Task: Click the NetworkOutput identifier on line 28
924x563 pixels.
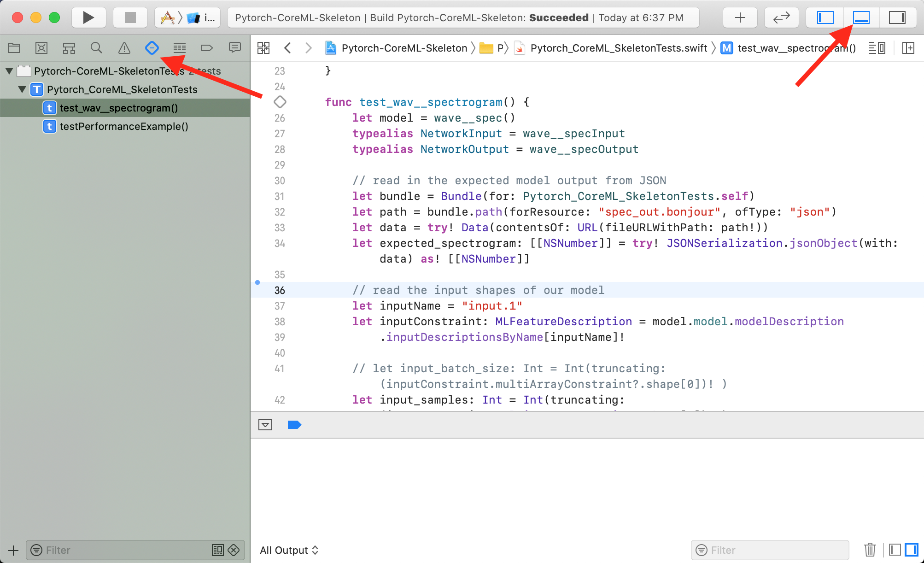Action: pos(464,149)
